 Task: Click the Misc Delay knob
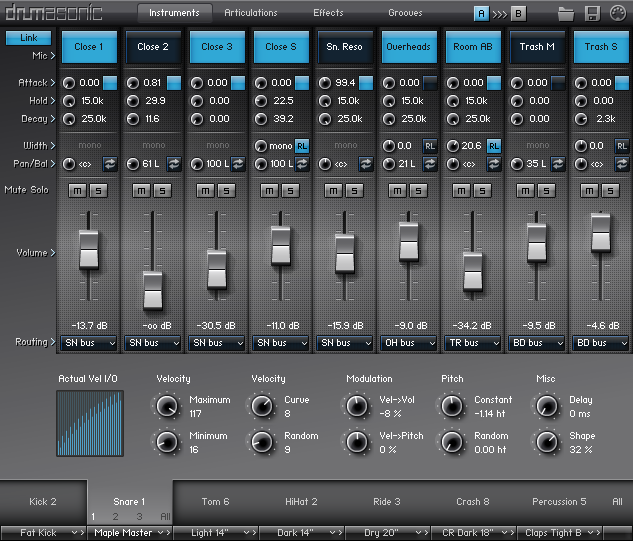point(547,406)
